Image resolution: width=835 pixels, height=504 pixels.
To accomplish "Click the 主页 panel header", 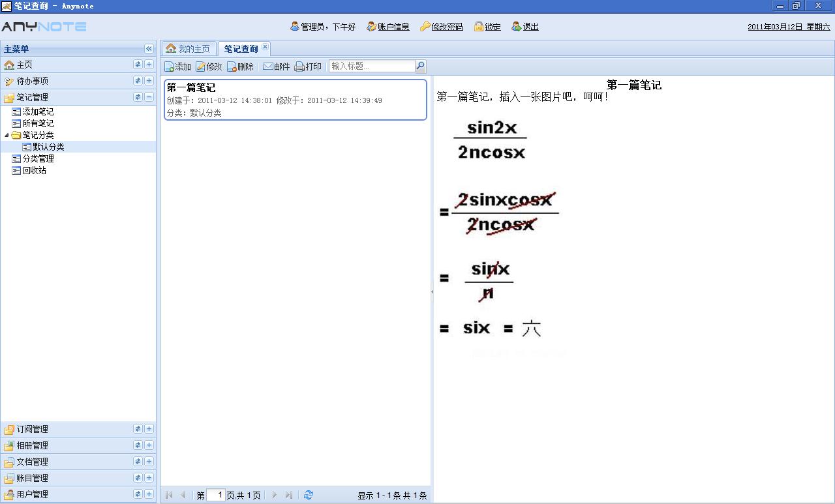I will (x=78, y=65).
